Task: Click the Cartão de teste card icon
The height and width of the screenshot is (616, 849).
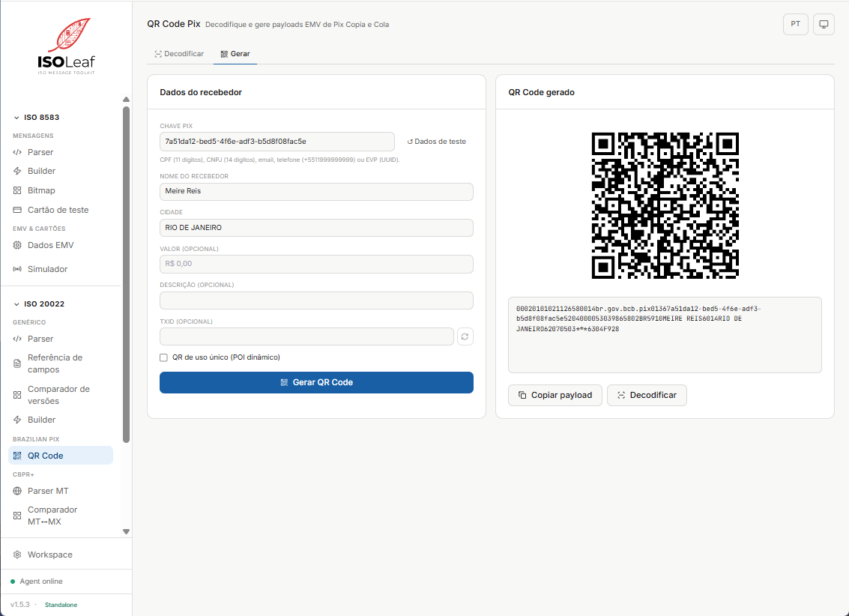Action: pyautogui.click(x=17, y=210)
